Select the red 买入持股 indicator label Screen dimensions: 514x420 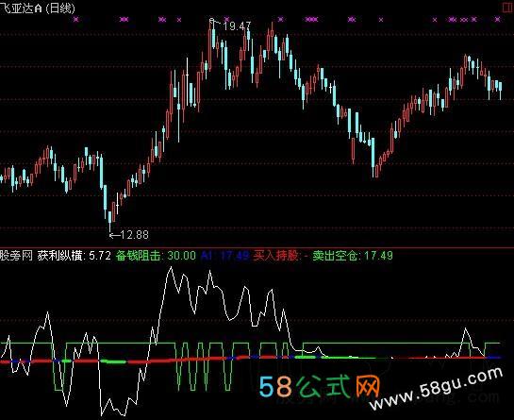276,255
